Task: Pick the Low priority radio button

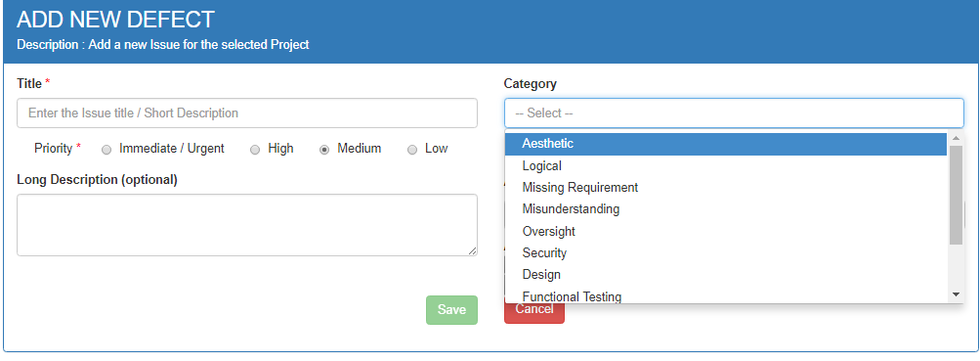Action: coord(412,150)
